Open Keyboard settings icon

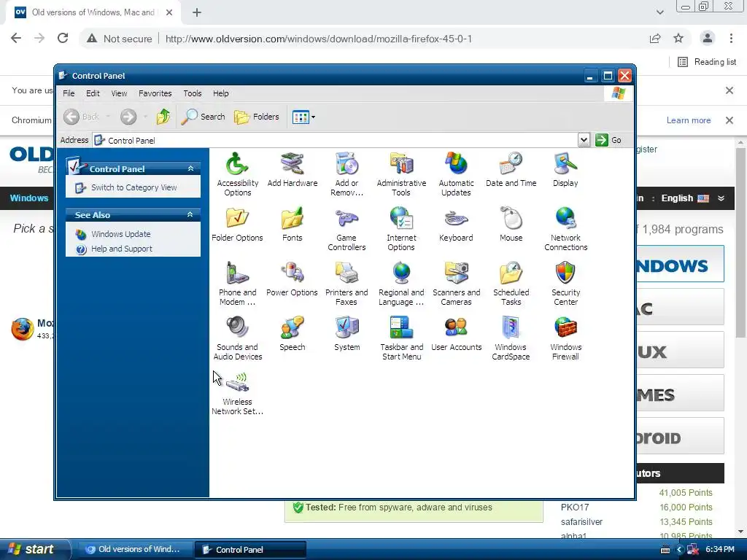pyautogui.click(x=456, y=225)
